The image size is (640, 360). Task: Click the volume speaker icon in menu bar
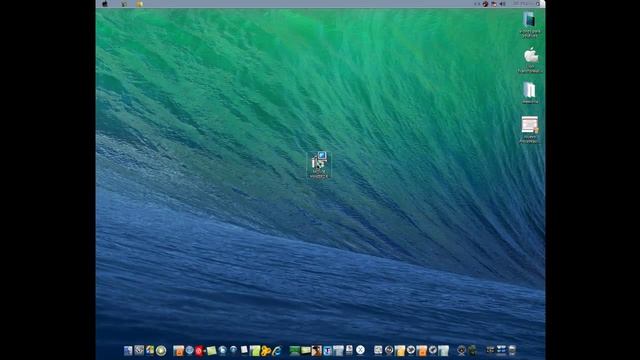point(502,4)
